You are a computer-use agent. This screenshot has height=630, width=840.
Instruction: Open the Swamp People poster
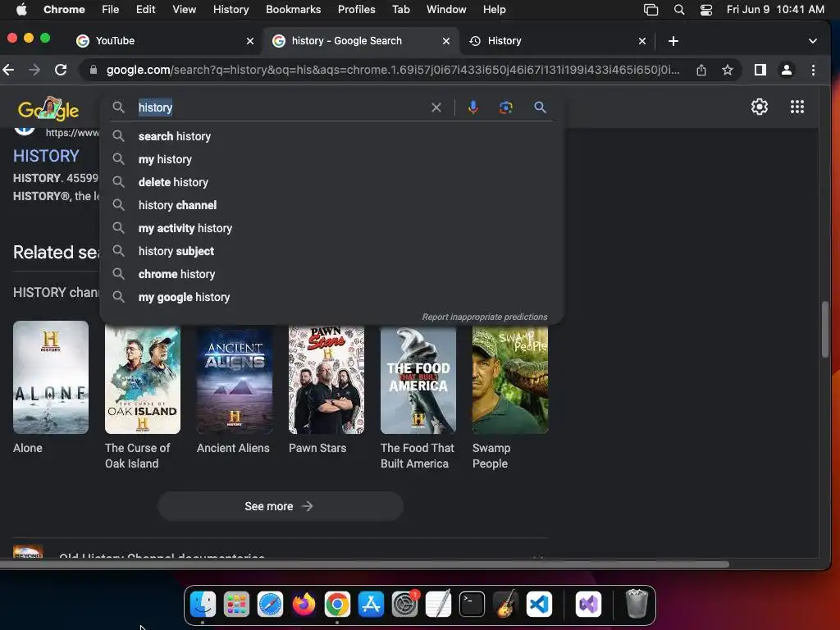click(x=510, y=379)
